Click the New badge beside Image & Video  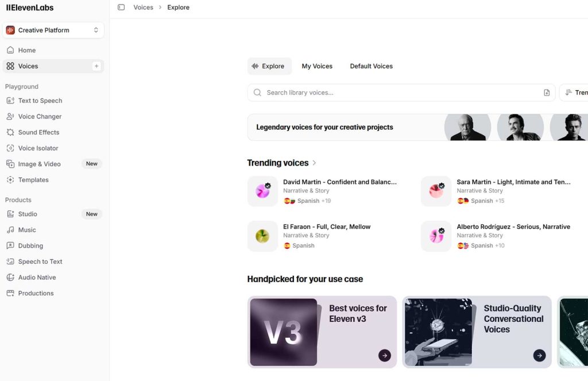[x=92, y=164]
